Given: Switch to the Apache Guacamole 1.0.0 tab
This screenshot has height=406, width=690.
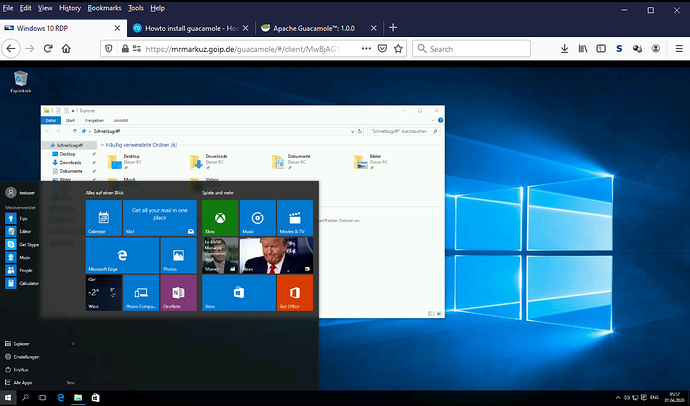Looking at the screenshot, I should click(319, 28).
